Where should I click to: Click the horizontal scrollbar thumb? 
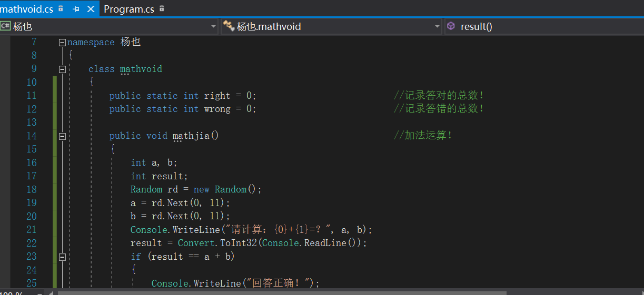pyautogui.click(x=282, y=292)
